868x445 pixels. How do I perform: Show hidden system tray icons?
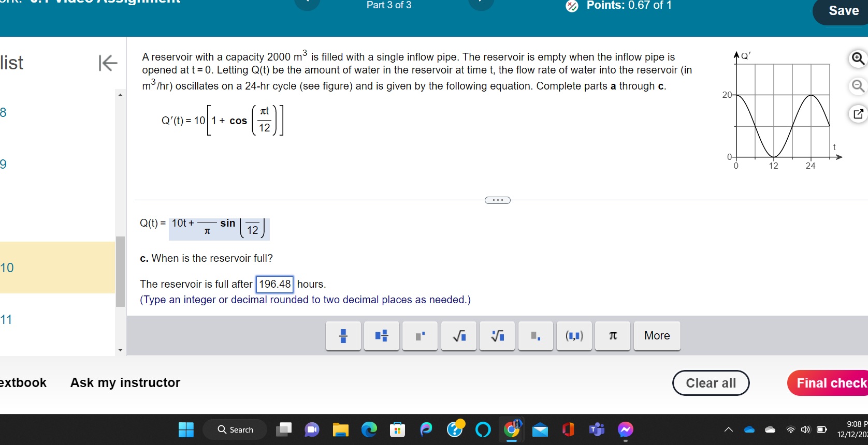pos(728,429)
